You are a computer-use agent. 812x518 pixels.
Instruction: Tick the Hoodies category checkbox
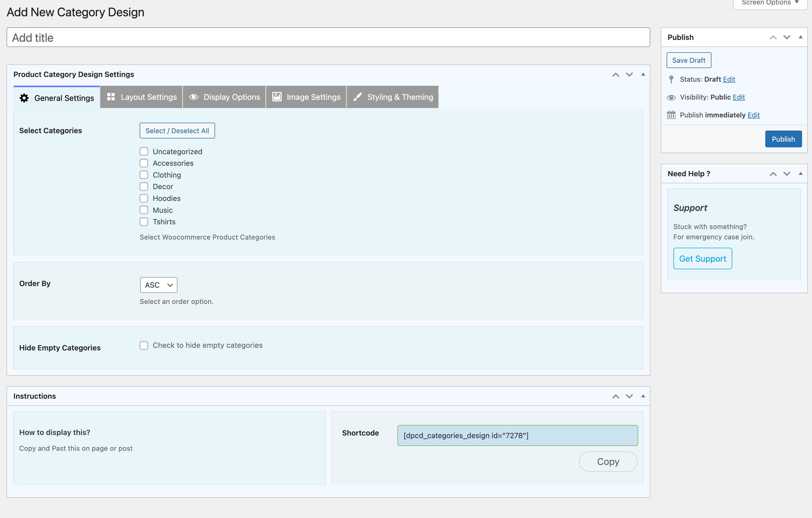click(x=144, y=198)
